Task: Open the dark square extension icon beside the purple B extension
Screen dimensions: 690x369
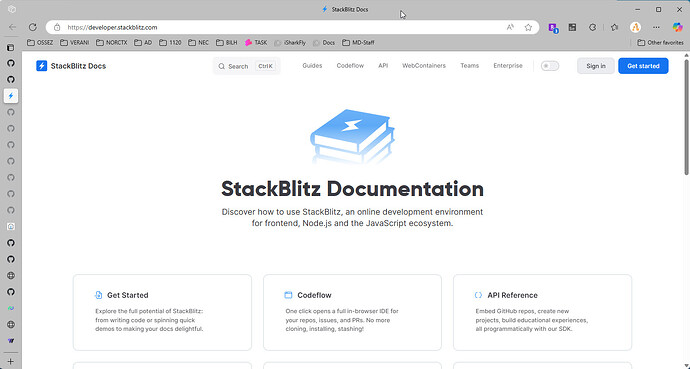Action: pos(572,27)
